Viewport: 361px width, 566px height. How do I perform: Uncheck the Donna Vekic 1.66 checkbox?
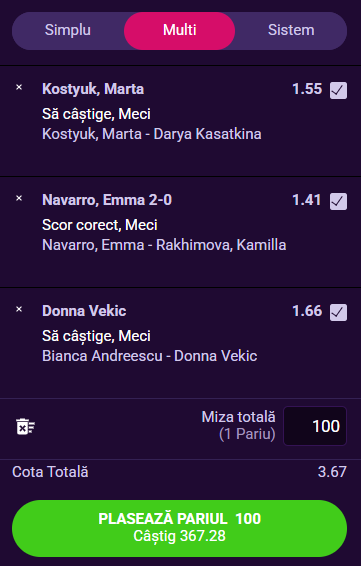coord(338,313)
